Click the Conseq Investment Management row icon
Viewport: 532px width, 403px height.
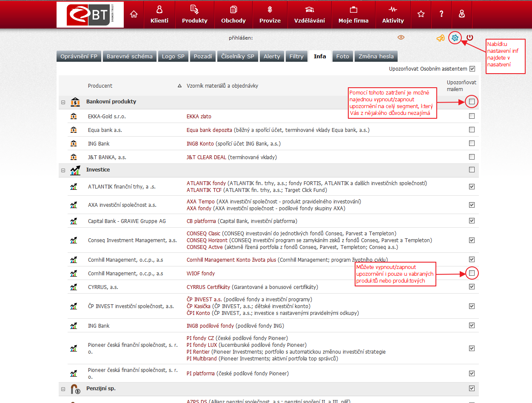[74, 240]
